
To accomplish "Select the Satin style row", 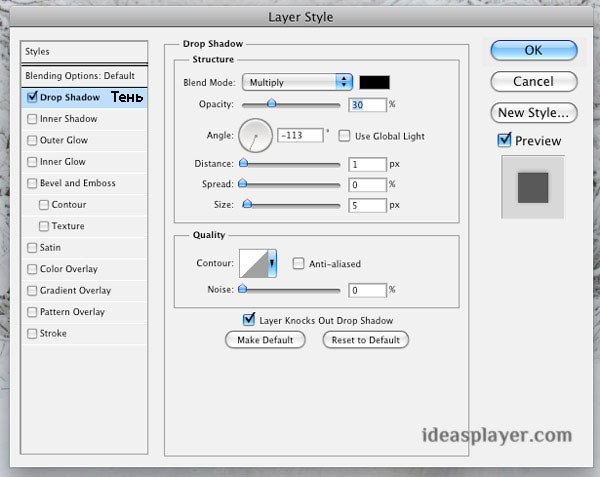I will coord(84,247).
